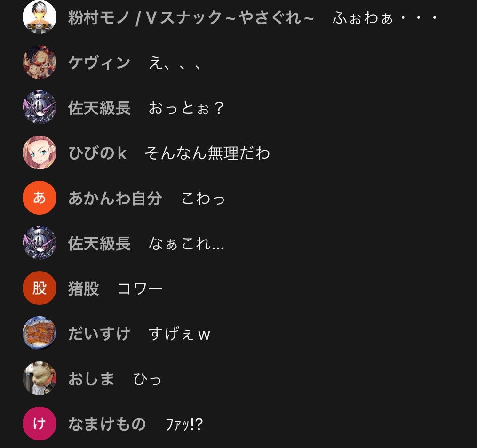Open first 佐天級長 avatar next to おっとぉ？

[x=40, y=107]
